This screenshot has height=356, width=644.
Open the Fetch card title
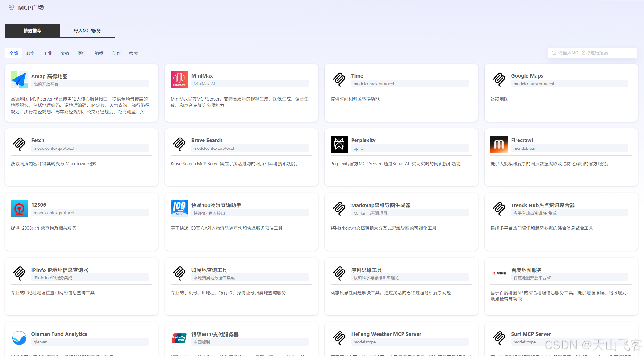click(x=38, y=140)
